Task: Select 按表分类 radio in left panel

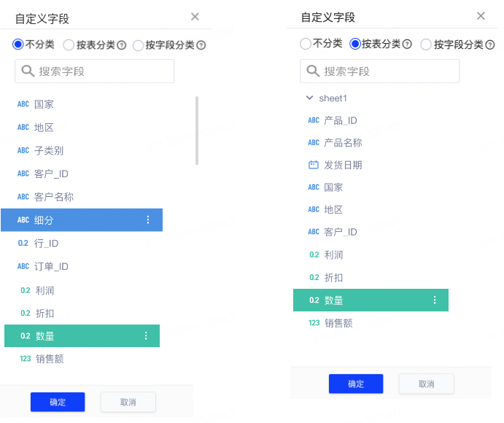Action: pyautogui.click(x=69, y=45)
